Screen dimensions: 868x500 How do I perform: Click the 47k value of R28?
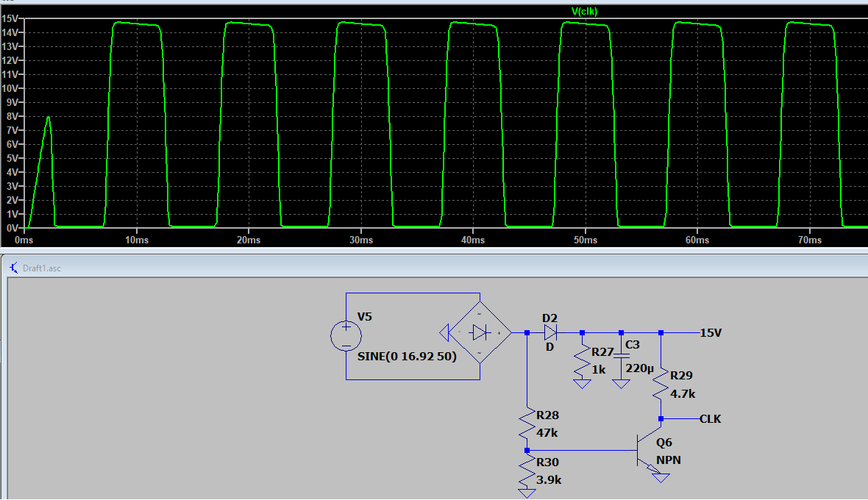tap(547, 432)
